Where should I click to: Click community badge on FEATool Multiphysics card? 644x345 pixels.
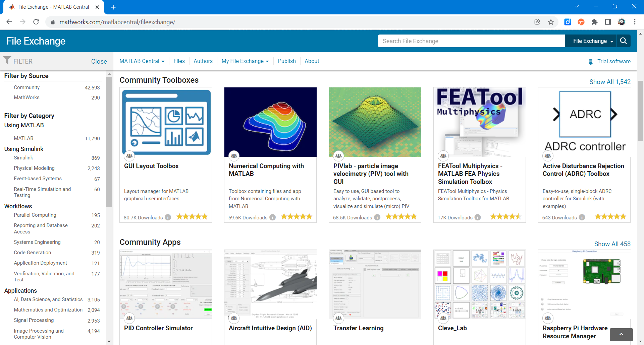pos(443,156)
